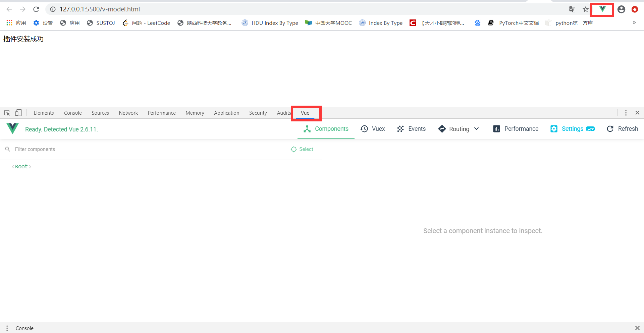The height and width of the screenshot is (333, 644).
Task: Open the Events panel
Action: (x=411, y=129)
